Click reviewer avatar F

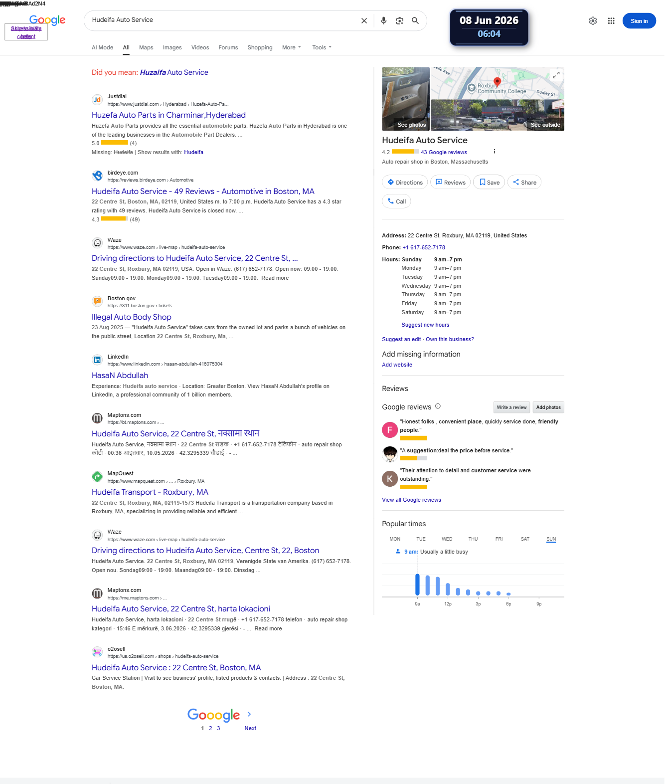(389, 429)
